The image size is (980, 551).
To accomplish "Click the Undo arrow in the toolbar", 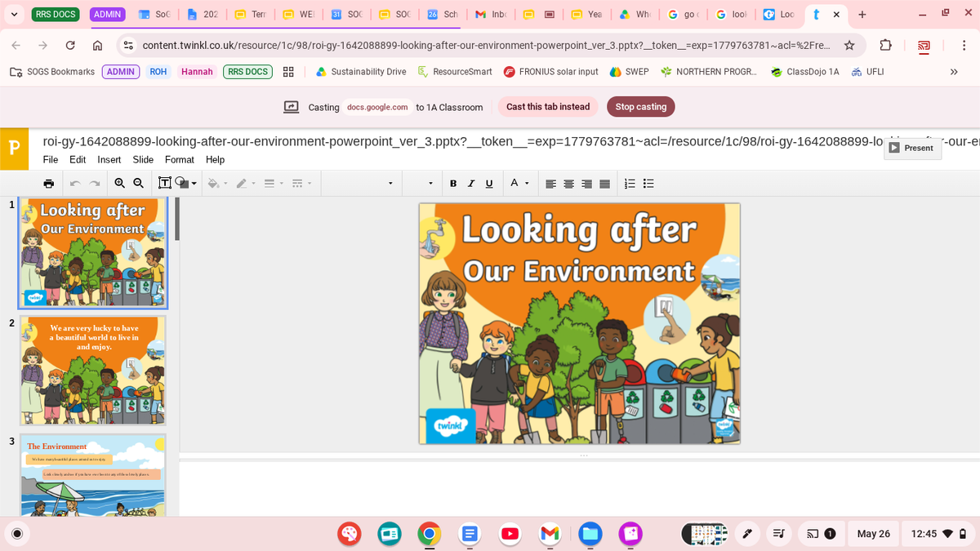I will pos(75,184).
